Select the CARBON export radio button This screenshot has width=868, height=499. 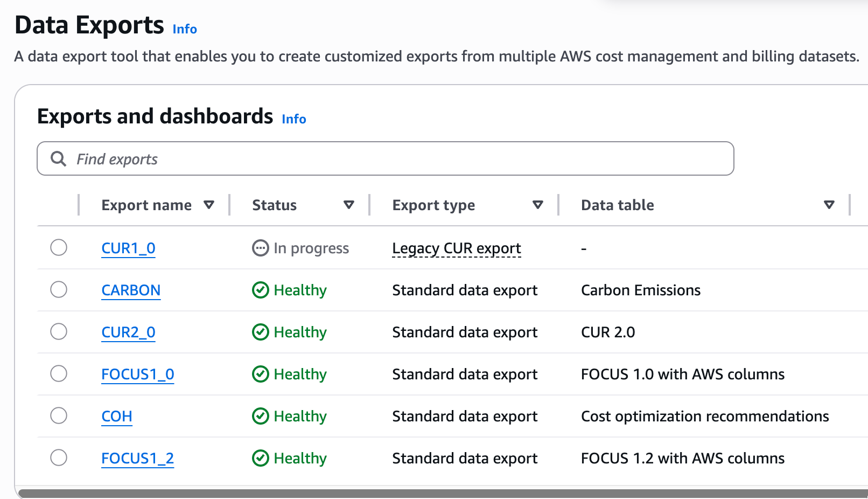click(59, 289)
